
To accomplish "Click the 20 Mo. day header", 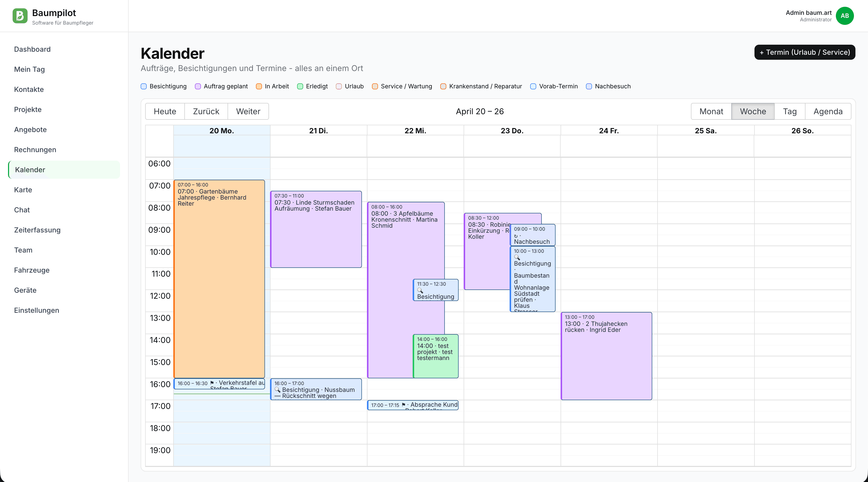I will (222, 131).
